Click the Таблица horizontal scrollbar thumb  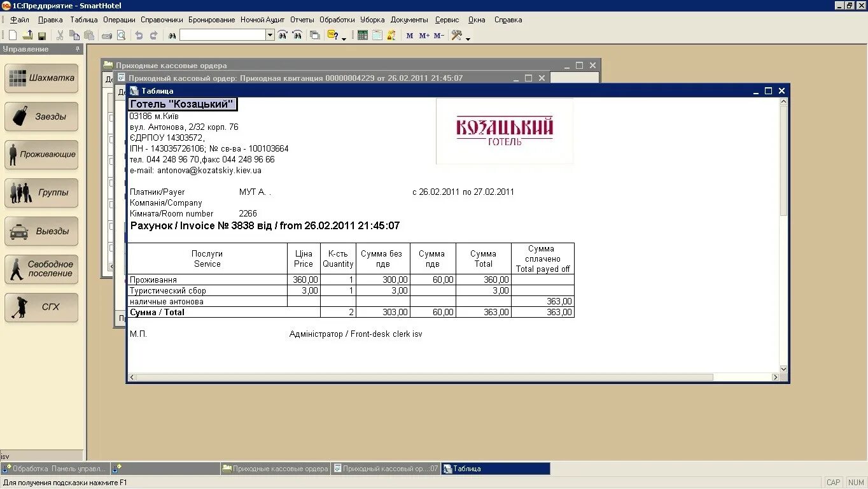[x=425, y=378]
